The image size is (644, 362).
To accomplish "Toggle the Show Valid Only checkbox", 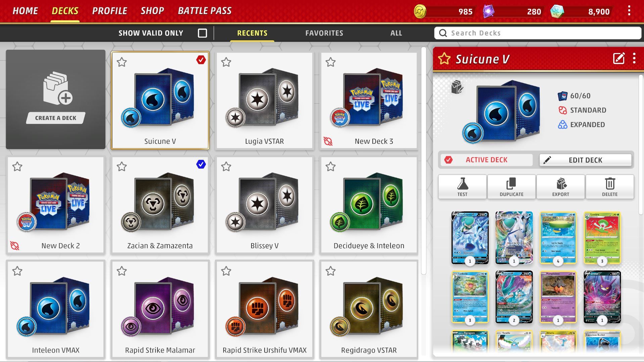I will coord(202,33).
